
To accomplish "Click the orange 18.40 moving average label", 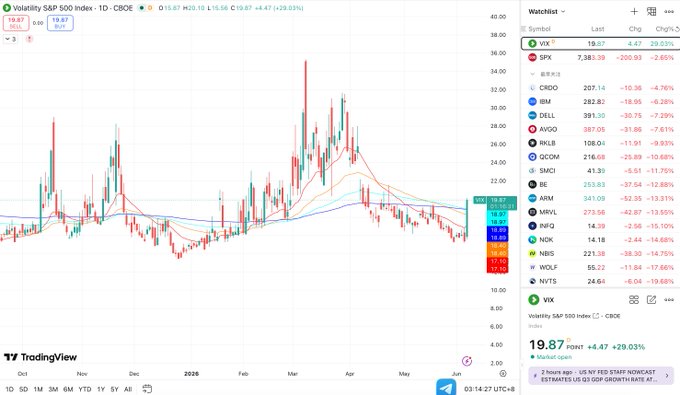I will pos(497,249).
